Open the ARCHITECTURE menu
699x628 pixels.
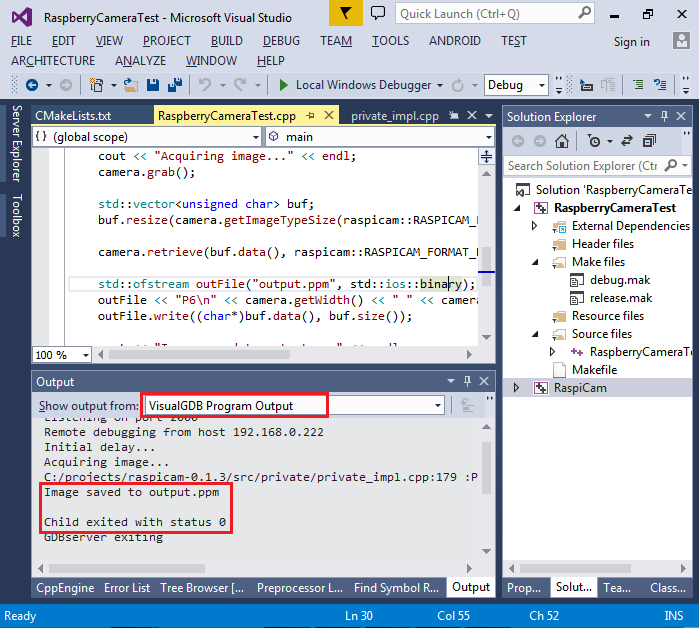[53, 61]
